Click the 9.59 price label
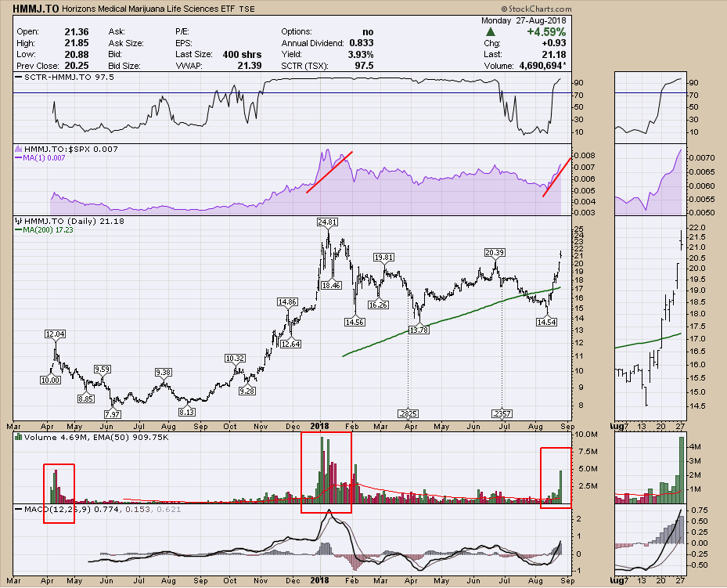The image size is (727, 588). 102,369
